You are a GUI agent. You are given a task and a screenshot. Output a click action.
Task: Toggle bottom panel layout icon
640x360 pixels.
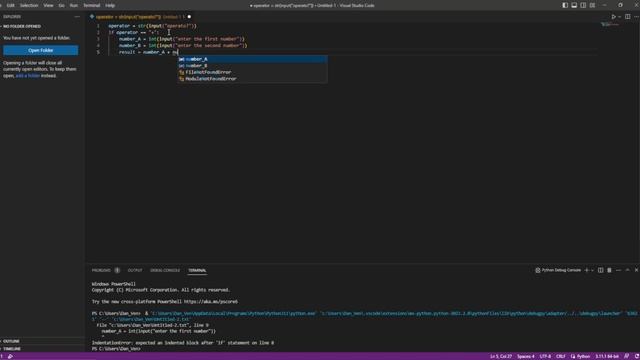pos(574,5)
